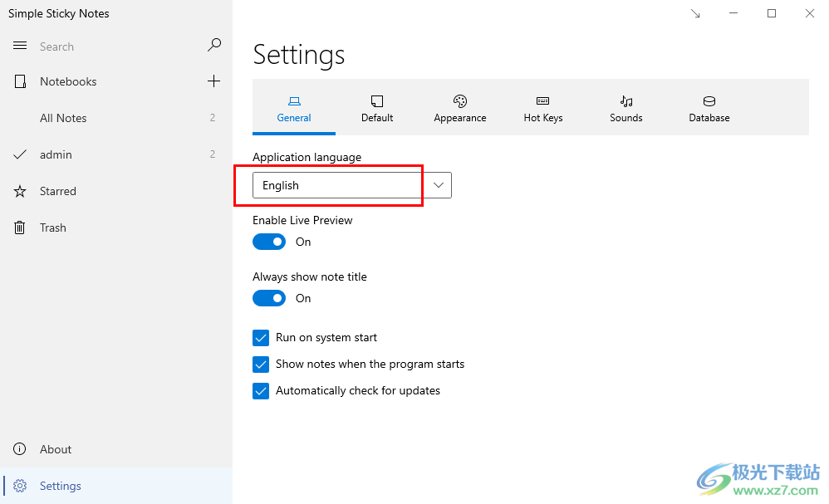Uncheck Automatically check for updates
This screenshot has height=504, width=829.
[261, 391]
